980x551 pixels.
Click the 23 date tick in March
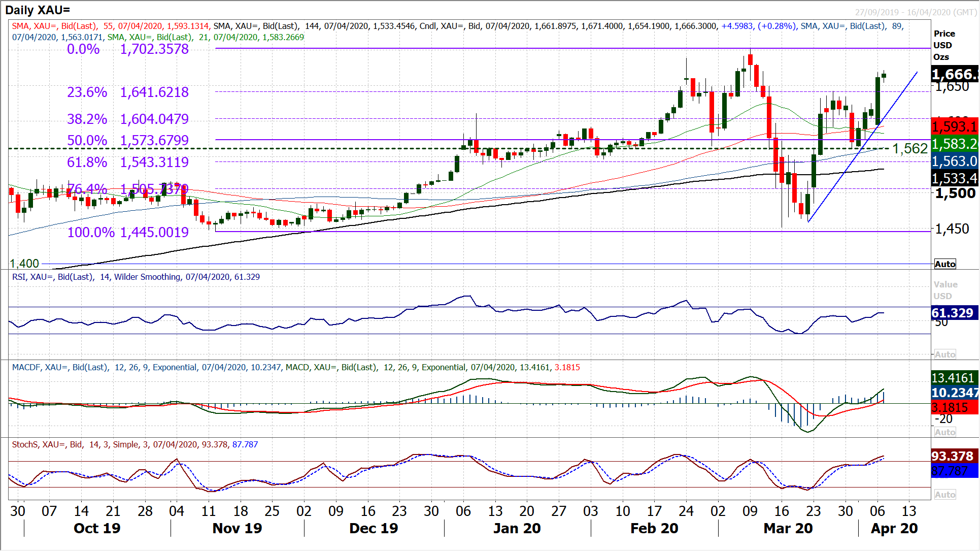click(814, 511)
